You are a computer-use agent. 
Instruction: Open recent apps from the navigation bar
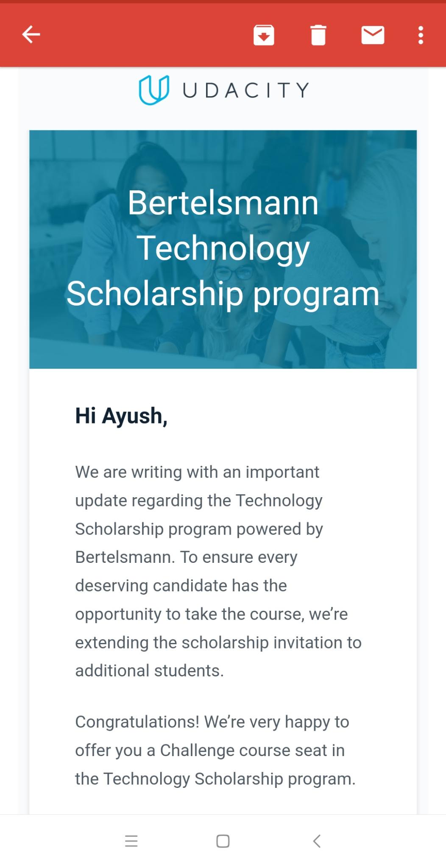[x=131, y=841]
